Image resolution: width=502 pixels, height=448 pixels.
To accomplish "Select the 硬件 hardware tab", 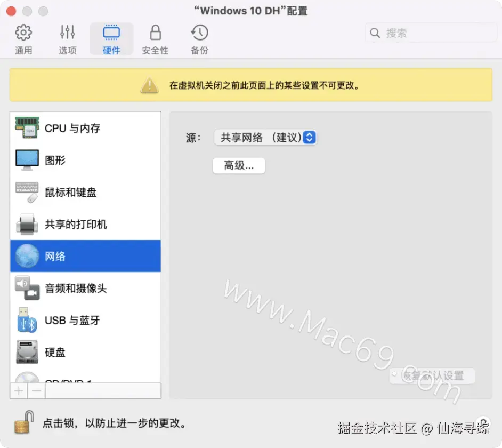I will point(111,39).
